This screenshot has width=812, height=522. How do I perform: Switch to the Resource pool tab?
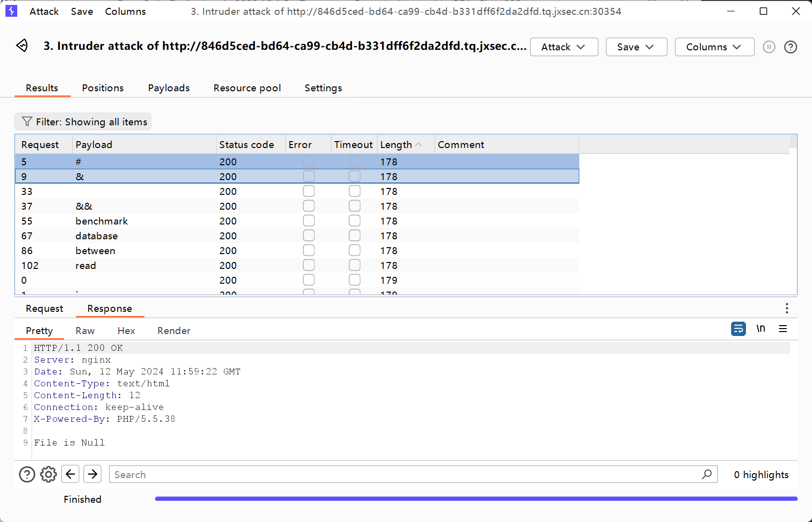click(x=247, y=88)
